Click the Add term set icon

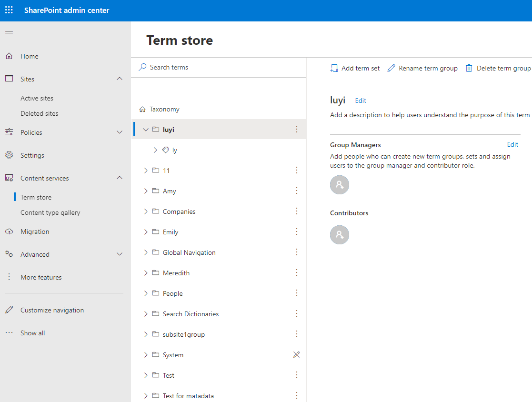click(x=334, y=68)
